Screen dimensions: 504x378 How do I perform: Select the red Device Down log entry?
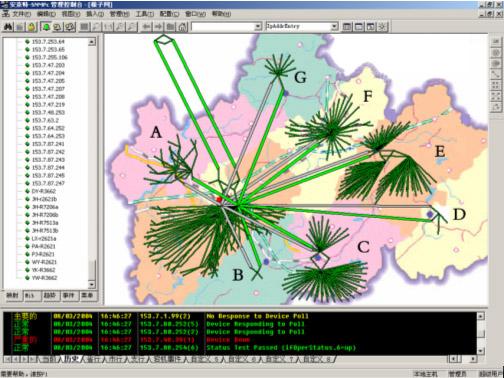(x=239, y=340)
